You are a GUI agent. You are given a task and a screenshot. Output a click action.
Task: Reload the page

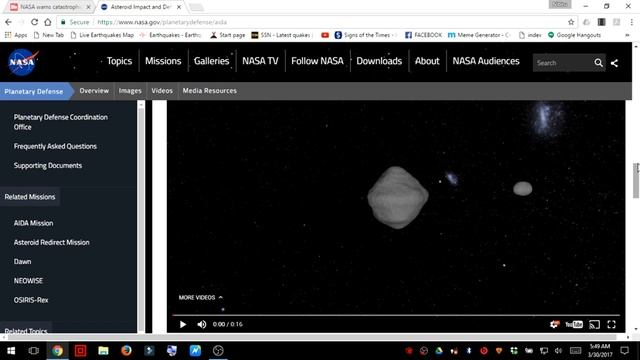[x=34, y=22]
